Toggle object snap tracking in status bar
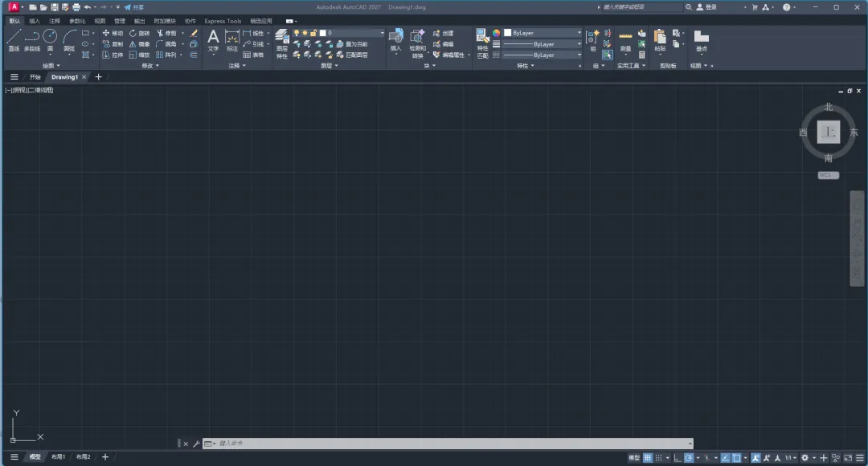Screen dimensions: 868x466 tap(725, 458)
